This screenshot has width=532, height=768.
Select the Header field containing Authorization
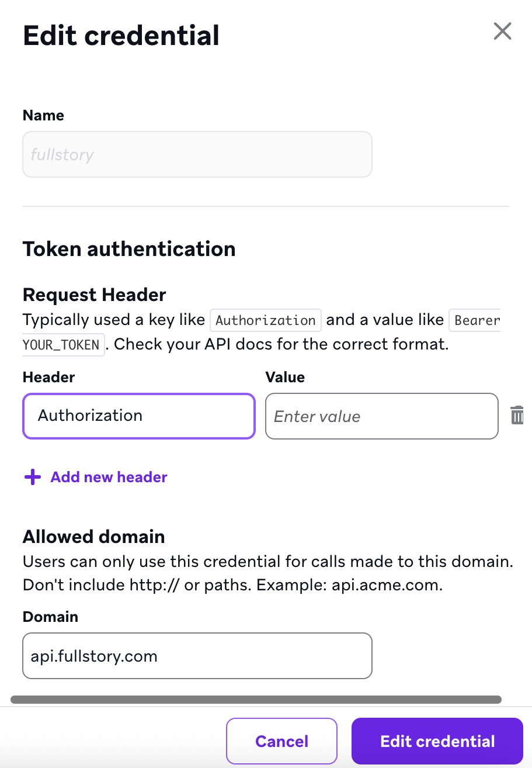(138, 416)
